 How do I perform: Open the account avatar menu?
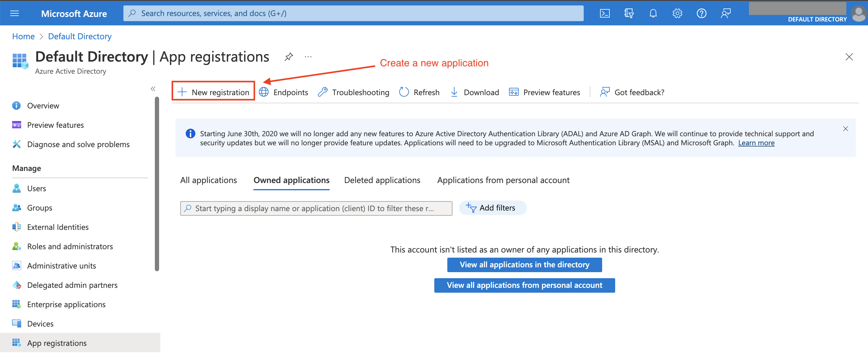click(858, 14)
